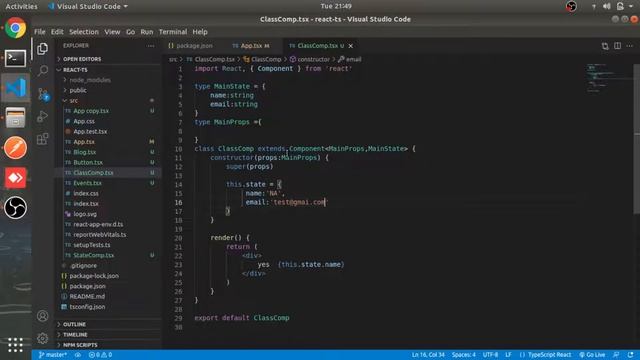Open Postman from the dock
This screenshot has width=640, height=360.
[16, 147]
